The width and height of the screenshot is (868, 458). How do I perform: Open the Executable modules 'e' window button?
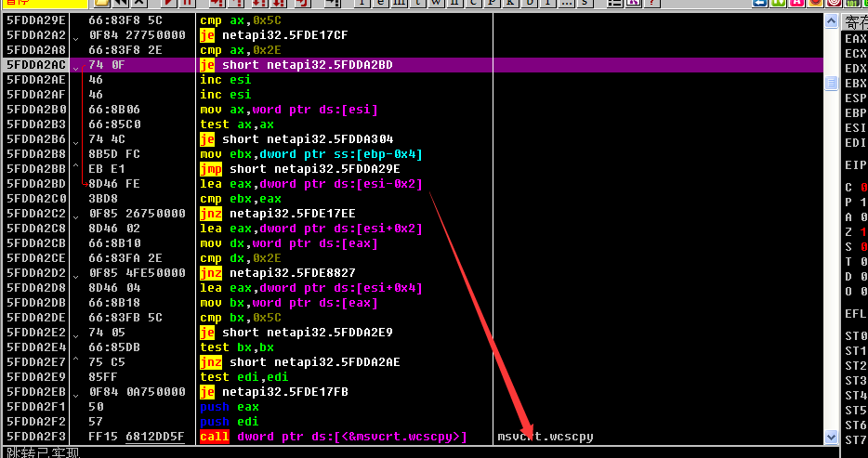(x=379, y=3)
